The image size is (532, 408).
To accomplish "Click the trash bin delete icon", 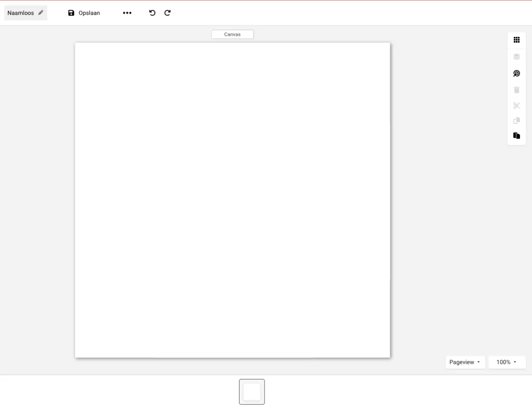I will [516, 90].
